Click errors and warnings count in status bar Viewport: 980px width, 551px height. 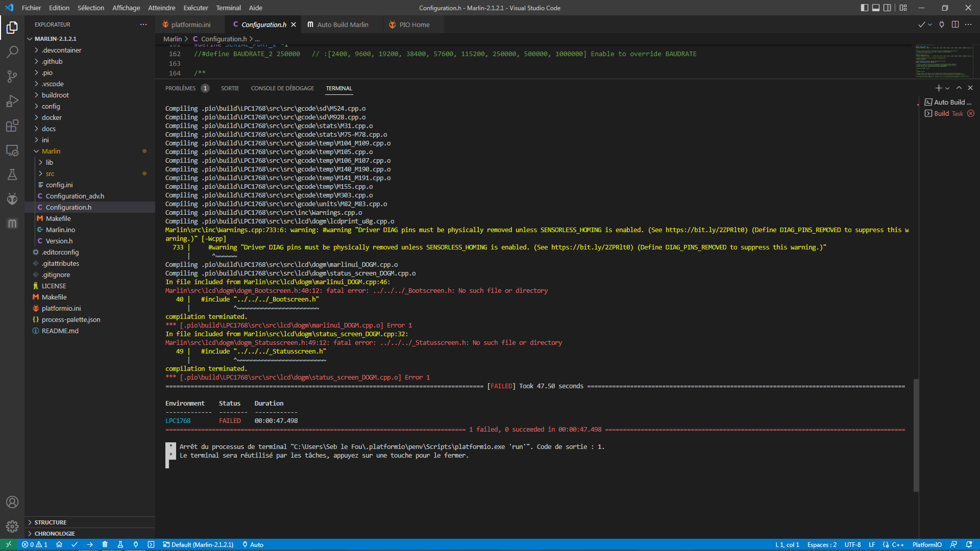[35, 544]
